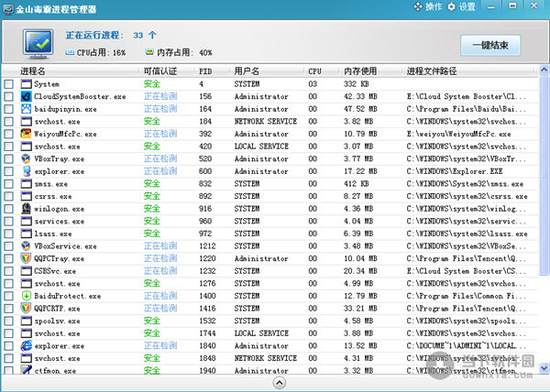Click the 内存占用 40% indicator
The width and height of the screenshot is (550, 392).
tap(179, 52)
